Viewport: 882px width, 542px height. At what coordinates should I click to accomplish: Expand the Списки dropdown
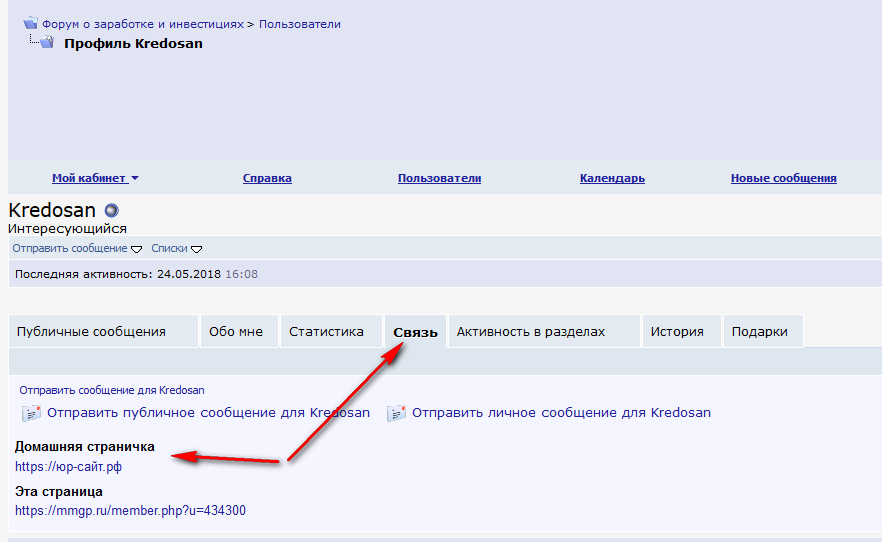(x=177, y=249)
